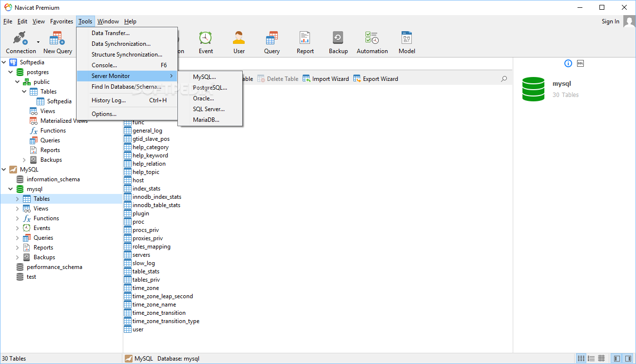Collapse the postgres Tables node
This screenshot has width=636, height=364.
point(24,92)
